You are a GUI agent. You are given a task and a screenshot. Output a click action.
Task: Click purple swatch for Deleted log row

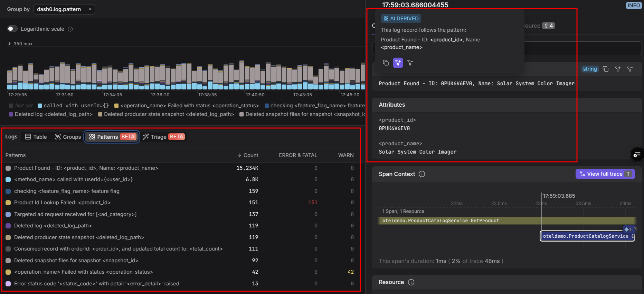[x=8, y=226]
